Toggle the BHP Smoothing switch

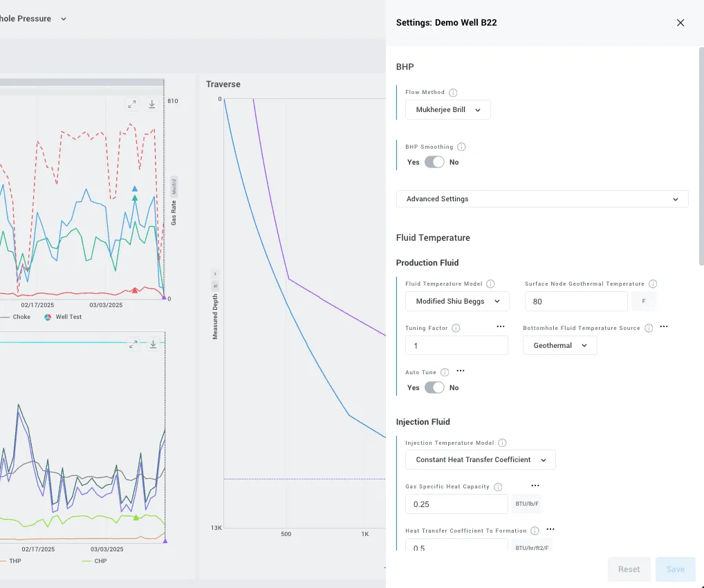coord(434,162)
